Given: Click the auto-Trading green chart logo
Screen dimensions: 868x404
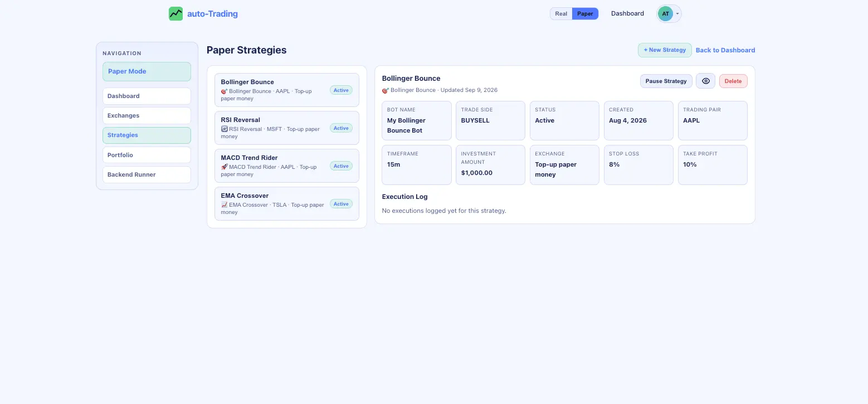Looking at the screenshot, I should 175,13.
